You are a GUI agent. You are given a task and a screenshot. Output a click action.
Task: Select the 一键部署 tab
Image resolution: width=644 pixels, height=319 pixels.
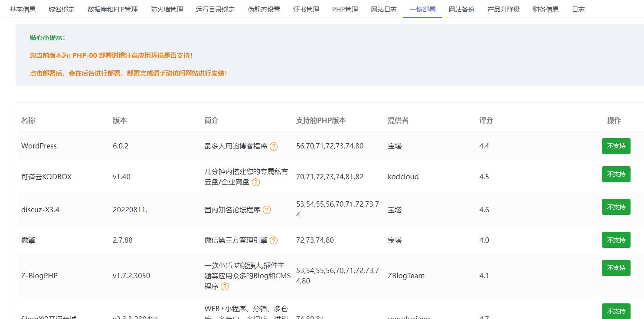click(x=423, y=9)
